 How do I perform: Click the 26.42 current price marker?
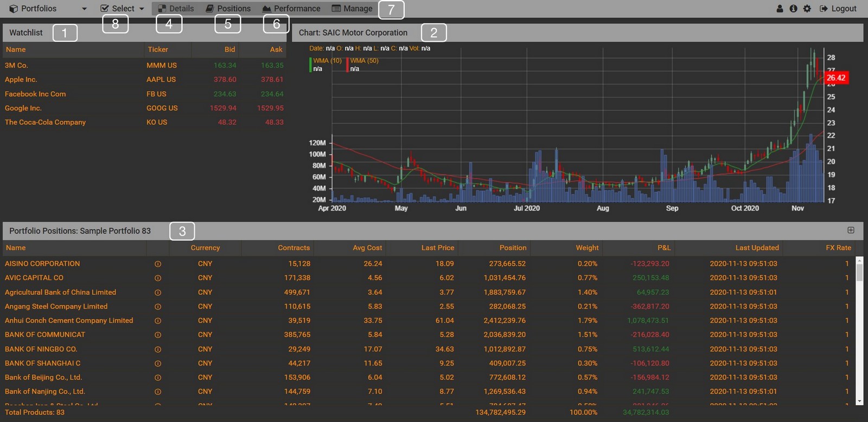point(835,78)
